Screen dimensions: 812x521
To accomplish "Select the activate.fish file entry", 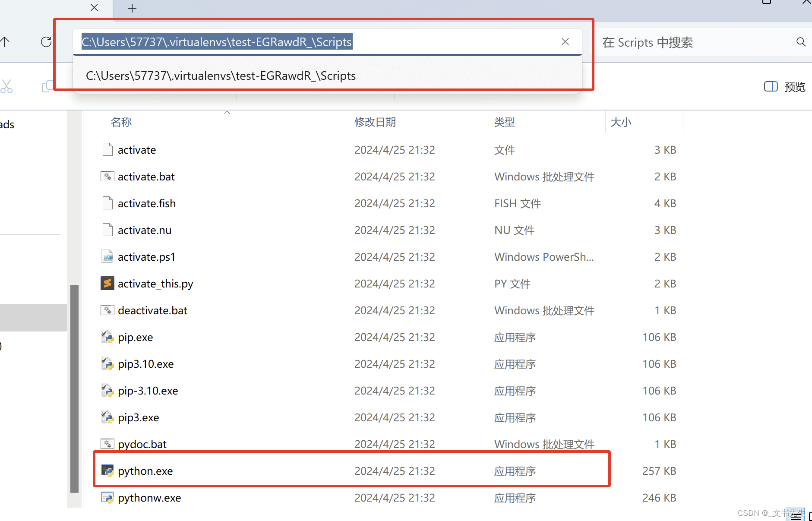I will (x=146, y=203).
